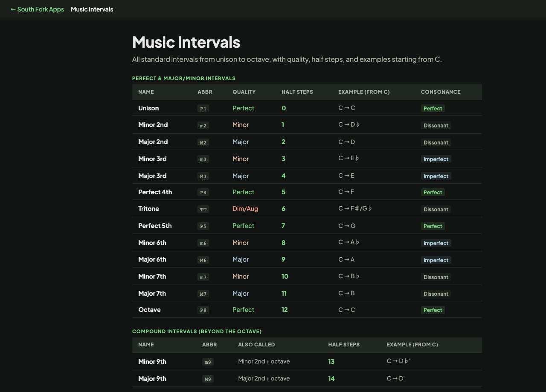Select the Minor 2nd interval name
546x392 pixels.
coord(153,125)
